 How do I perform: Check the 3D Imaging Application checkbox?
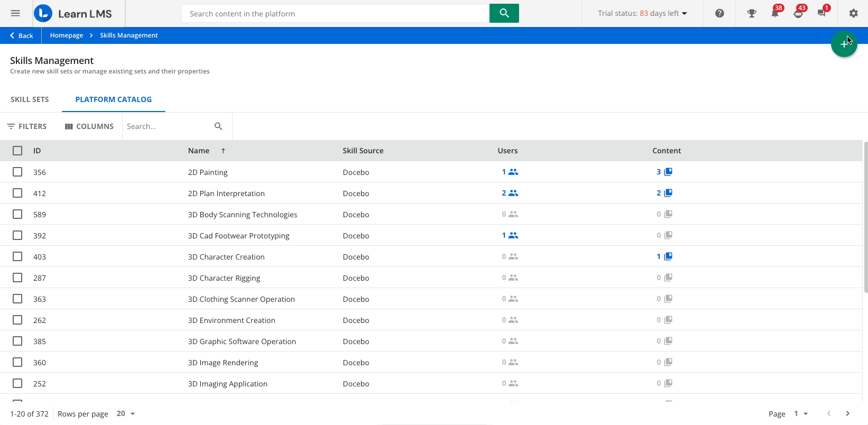(x=17, y=383)
